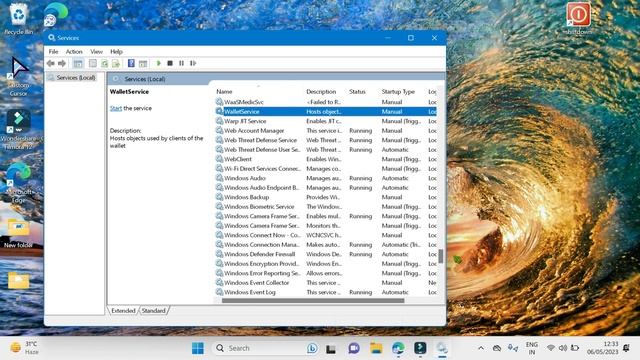Switch to the Extended tab

tap(123, 311)
